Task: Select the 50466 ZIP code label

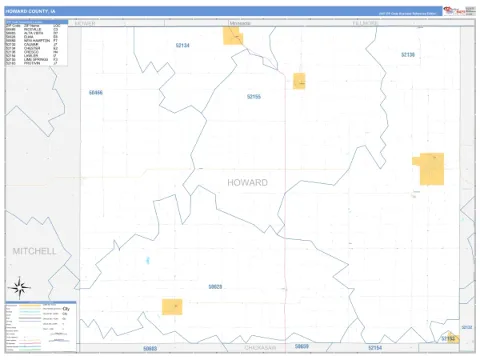Action: (x=96, y=93)
